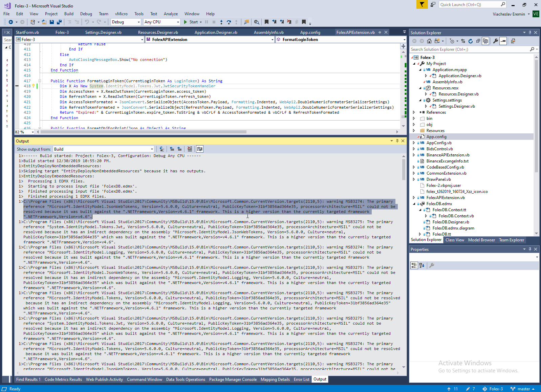Click the View Class Diagram icon in Solution Explorer
The image size is (541, 392).
coord(513,41)
